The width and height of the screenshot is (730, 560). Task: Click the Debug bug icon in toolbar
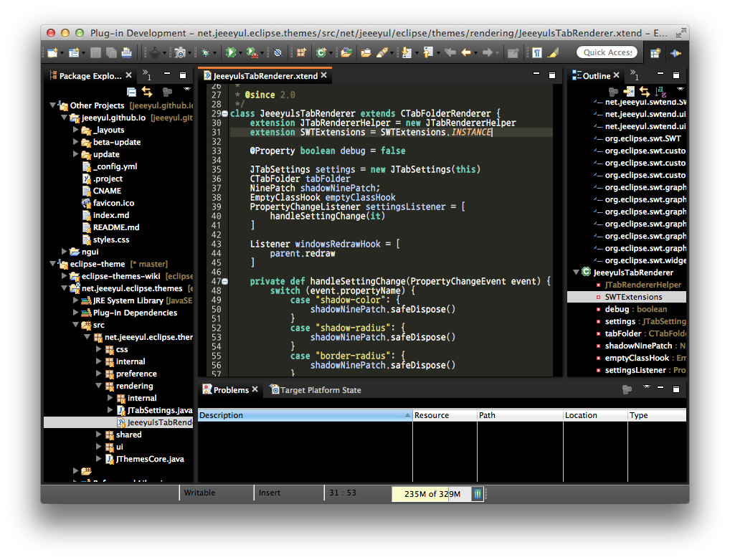[205, 52]
